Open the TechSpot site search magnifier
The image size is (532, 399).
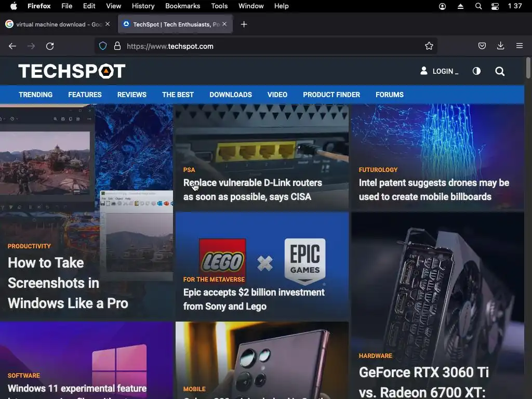pyautogui.click(x=499, y=71)
